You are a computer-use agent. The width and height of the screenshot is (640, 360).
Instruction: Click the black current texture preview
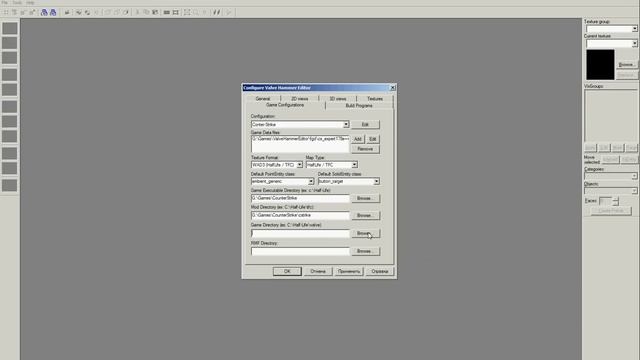click(600, 64)
